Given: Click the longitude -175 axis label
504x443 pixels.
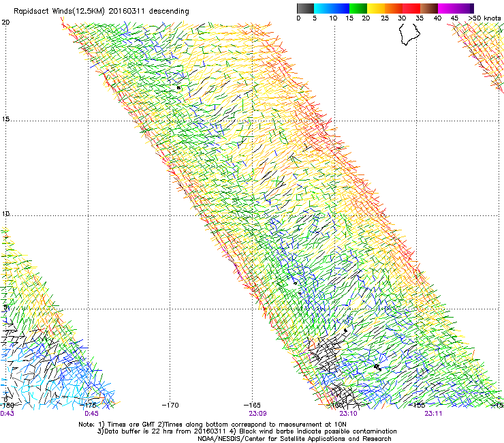Looking at the screenshot, I should 88,405.
